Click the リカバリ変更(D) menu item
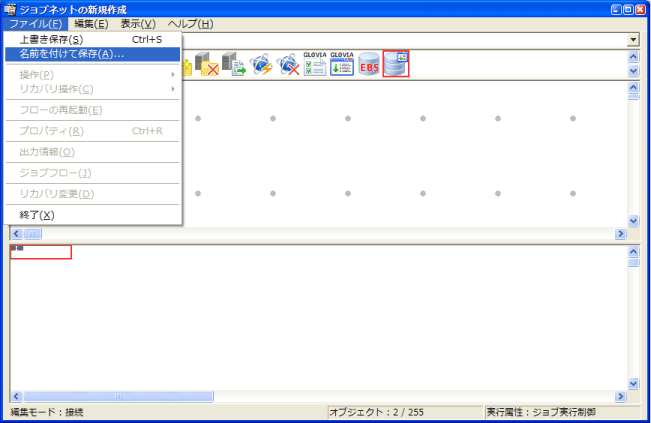The image size is (651, 423). pos(93,194)
